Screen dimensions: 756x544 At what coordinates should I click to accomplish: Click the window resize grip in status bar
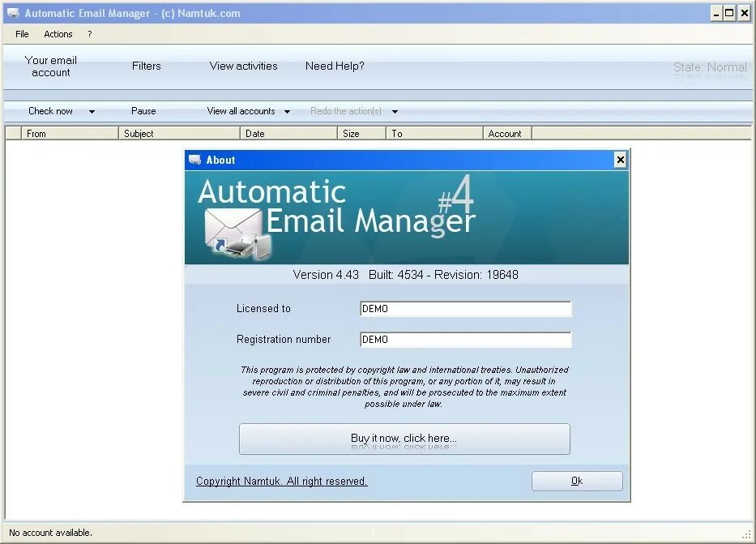coord(747,534)
